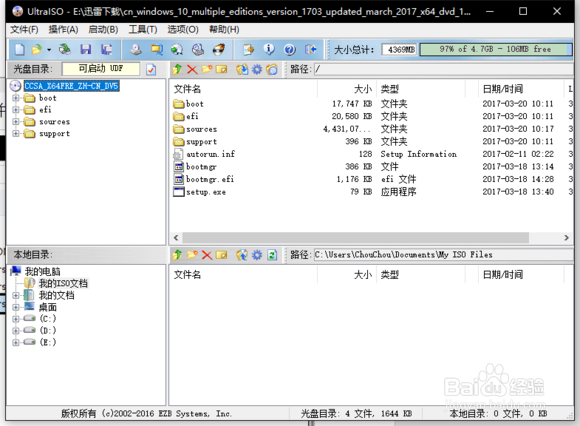580x426 pixels.
Task: Click the New folder icon in disc pane
Action: (x=207, y=69)
